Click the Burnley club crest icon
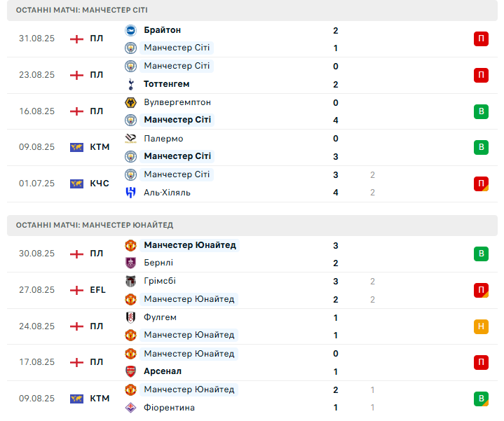The width and height of the screenshot is (504, 421). (130, 263)
